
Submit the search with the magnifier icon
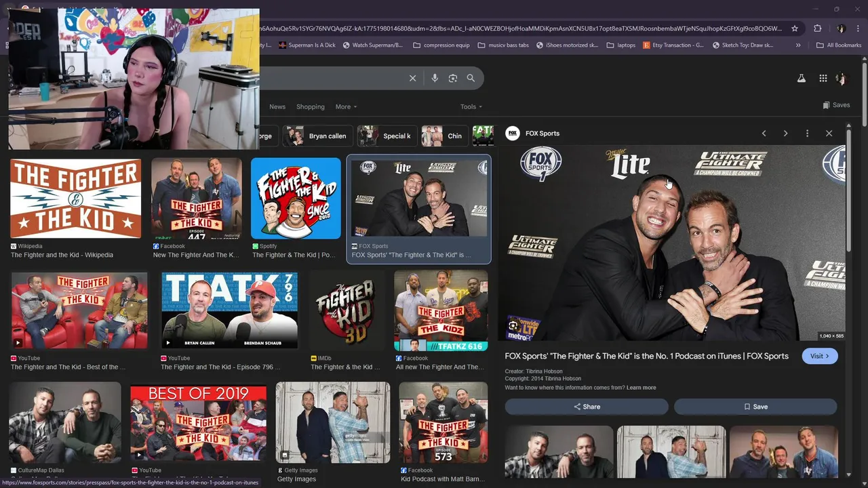point(471,78)
